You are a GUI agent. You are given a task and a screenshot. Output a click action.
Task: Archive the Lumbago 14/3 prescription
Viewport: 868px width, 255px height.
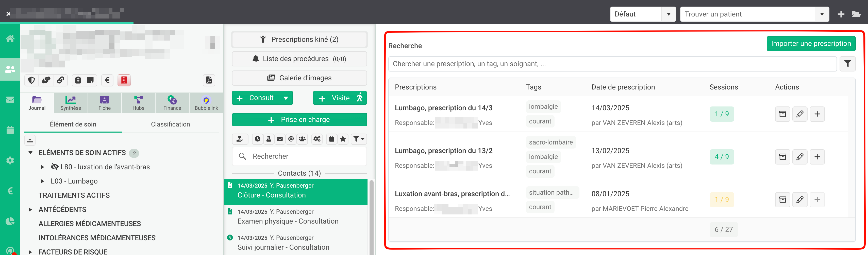[782, 114]
